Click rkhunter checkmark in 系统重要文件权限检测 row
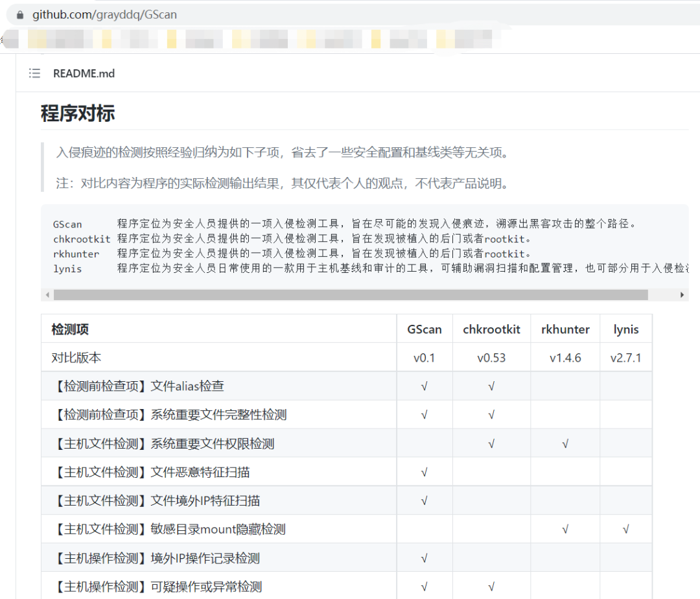This screenshot has height=599, width=700. (x=565, y=444)
